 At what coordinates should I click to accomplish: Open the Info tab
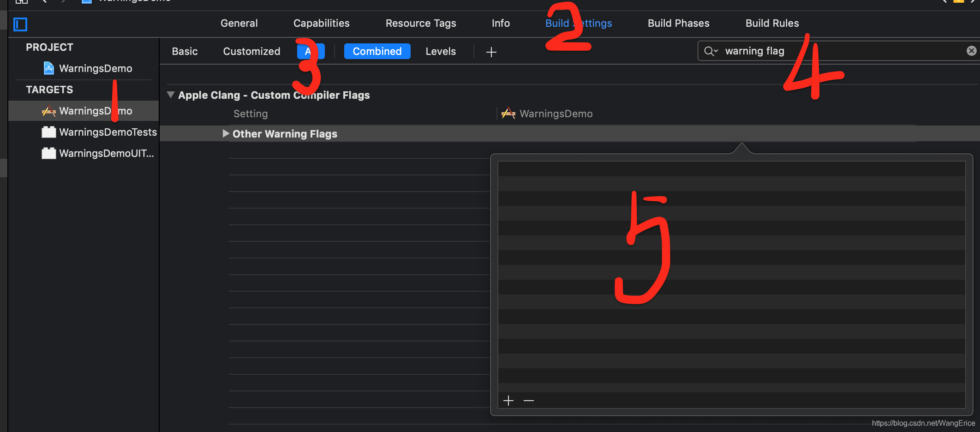pyautogui.click(x=501, y=23)
